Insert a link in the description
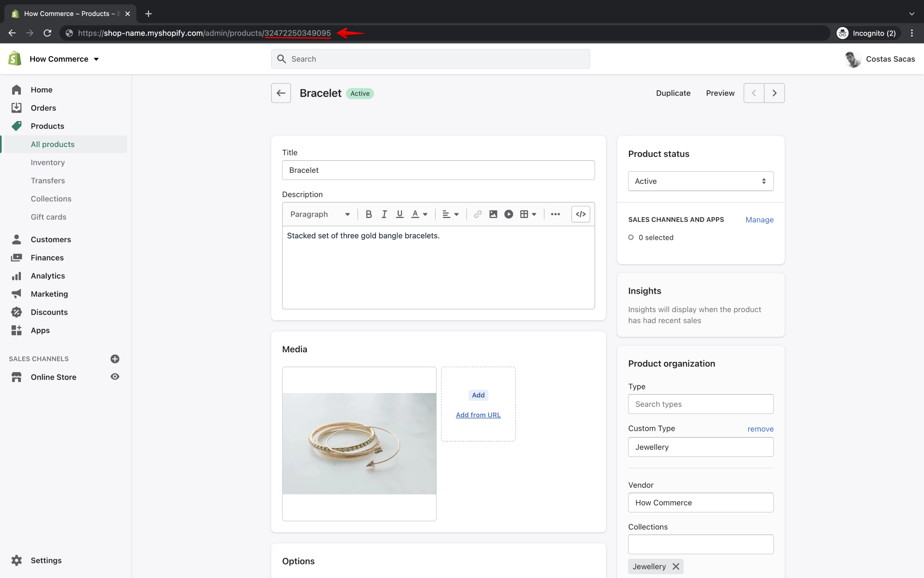This screenshot has width=924, height=578. [x=478, y=214]
